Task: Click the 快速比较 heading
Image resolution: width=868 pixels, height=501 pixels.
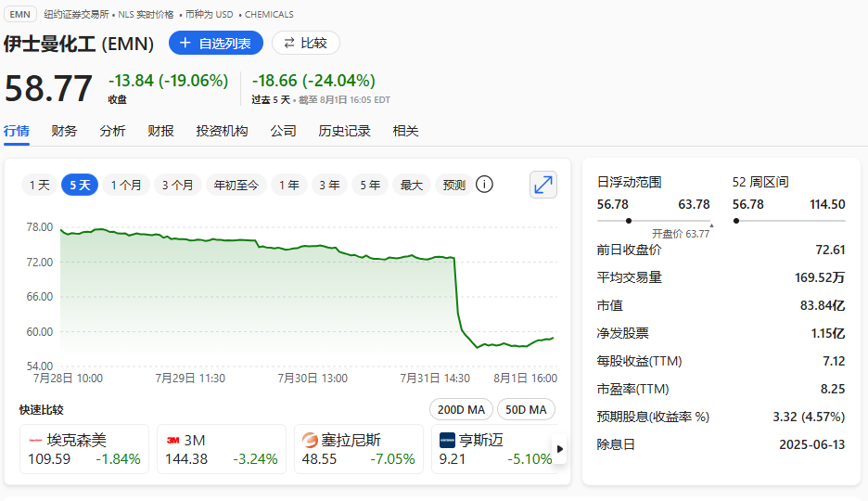Action: [42, 410]
